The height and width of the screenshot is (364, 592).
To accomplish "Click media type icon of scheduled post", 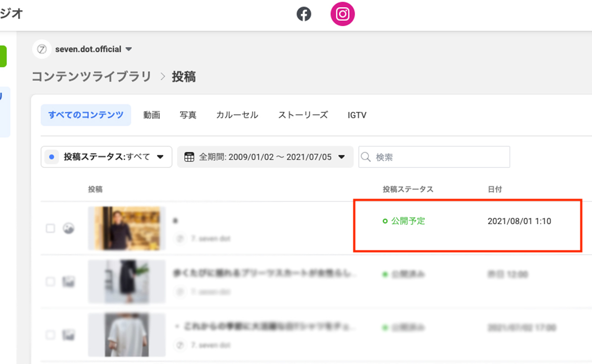I will (x=68, y=228).
